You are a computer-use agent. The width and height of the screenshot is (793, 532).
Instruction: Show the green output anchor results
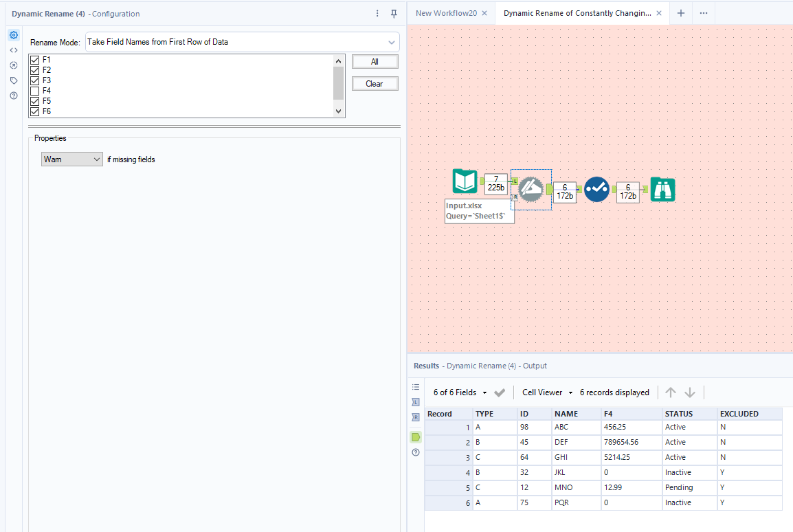(x=416, y=437)
